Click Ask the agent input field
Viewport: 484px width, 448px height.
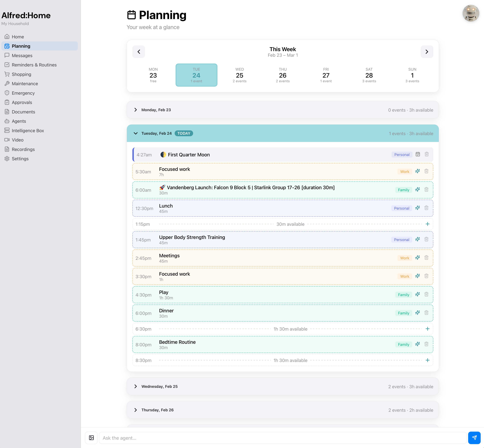(282, 438)
